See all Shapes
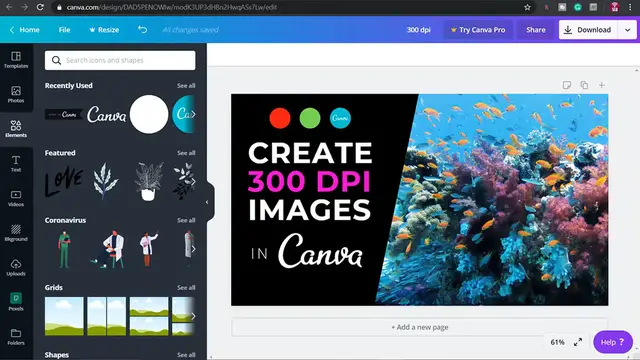Viewport: 640px width, 360px height. [x=186, y=355]
